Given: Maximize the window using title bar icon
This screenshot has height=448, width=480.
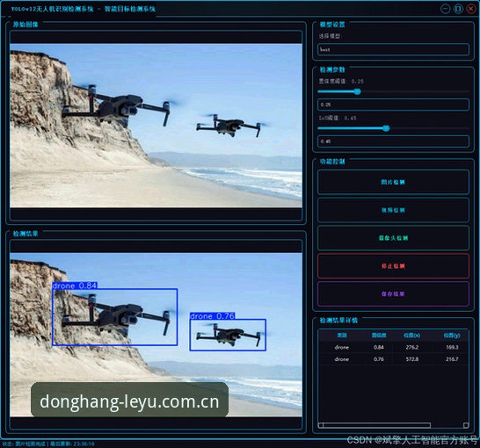Looking at the screenshot, I should 458,9.
